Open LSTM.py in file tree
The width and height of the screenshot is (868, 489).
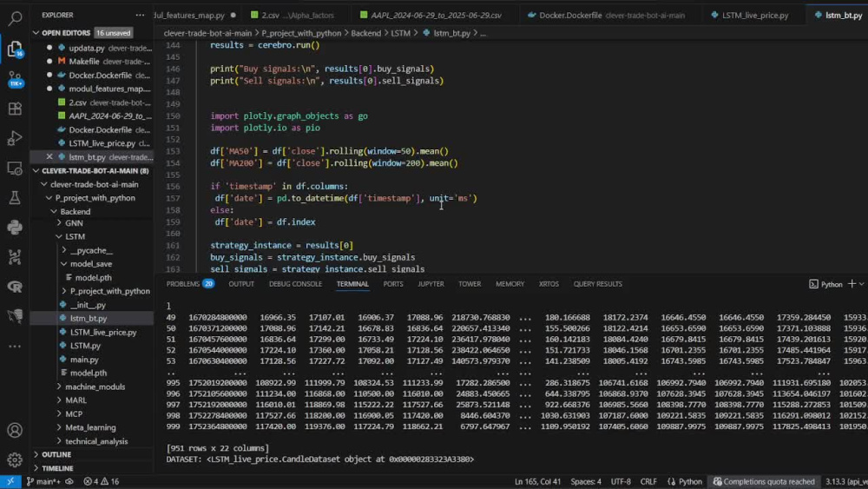(x=85, y=346)
